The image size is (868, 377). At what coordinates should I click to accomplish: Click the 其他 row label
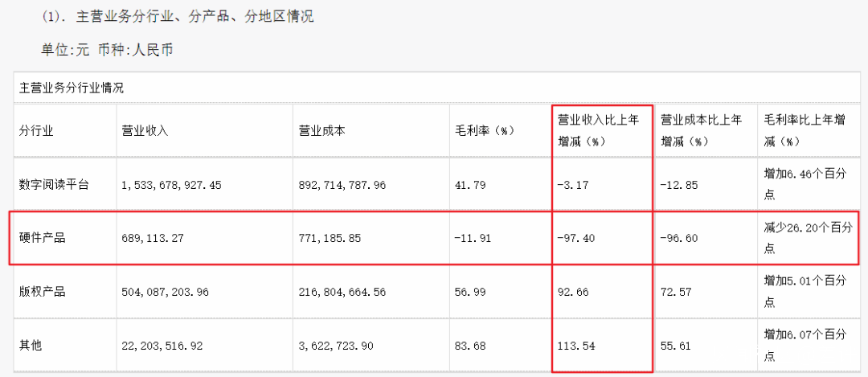[x=31, y=345]
